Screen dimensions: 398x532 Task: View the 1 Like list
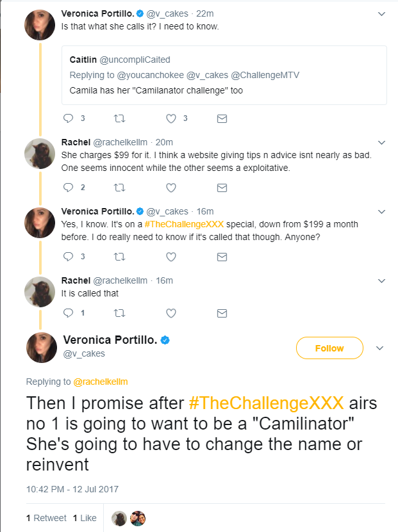(85, 518)
